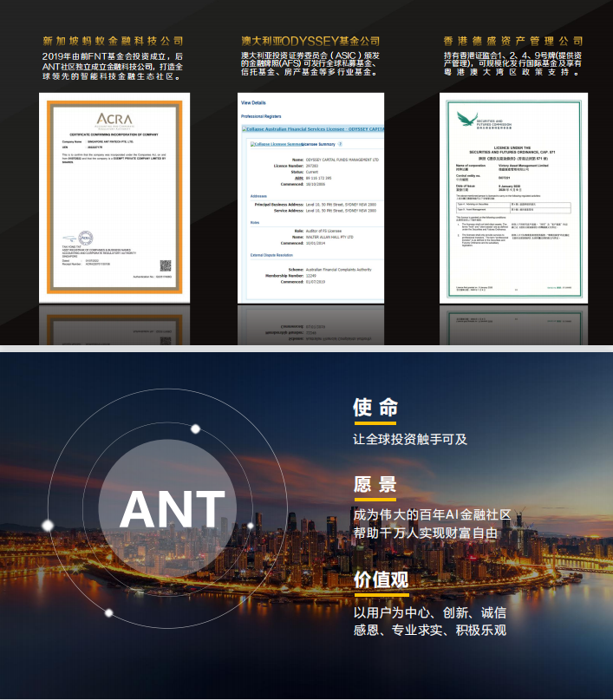Open the Hong Kong SFC licence thumbnail
Image resolution: width=613 pixels, height=700 pixels.
click(x=512, y=200)
